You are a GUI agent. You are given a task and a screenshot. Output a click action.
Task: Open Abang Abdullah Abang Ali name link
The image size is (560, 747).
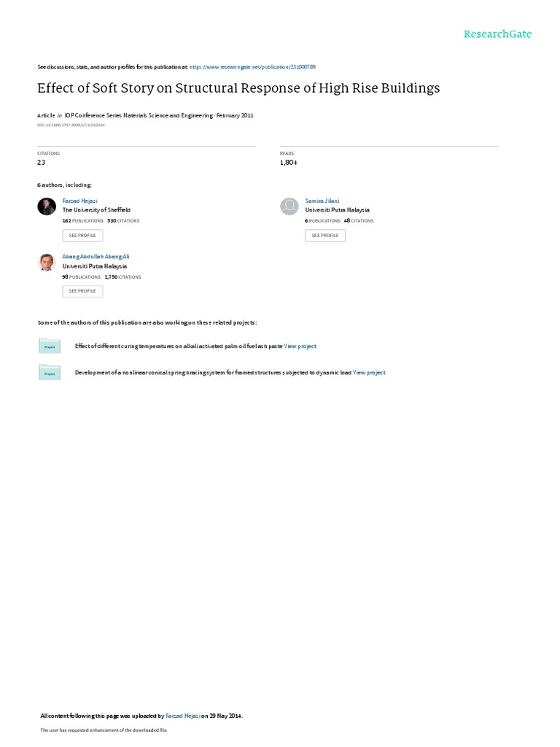click(96, 257)
